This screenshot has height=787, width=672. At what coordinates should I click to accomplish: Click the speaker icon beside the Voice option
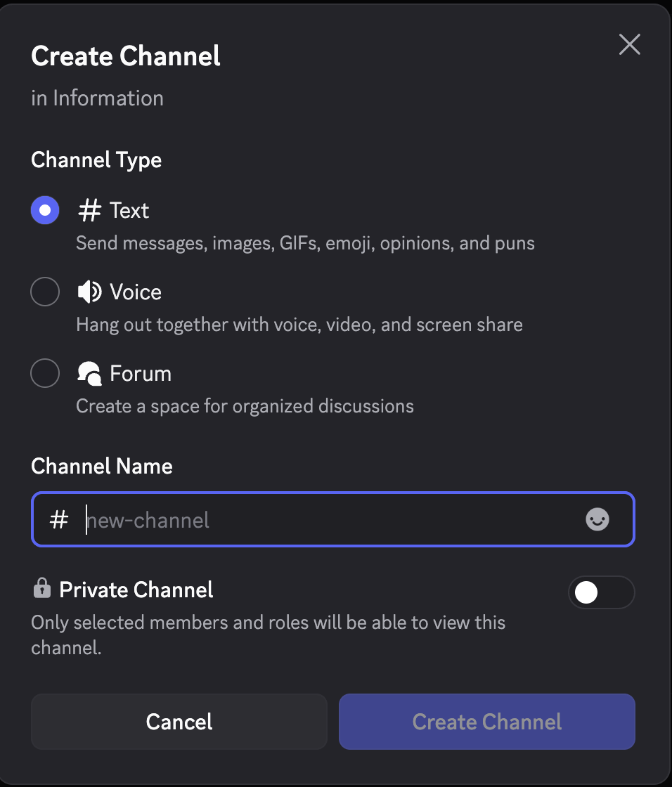89,292
